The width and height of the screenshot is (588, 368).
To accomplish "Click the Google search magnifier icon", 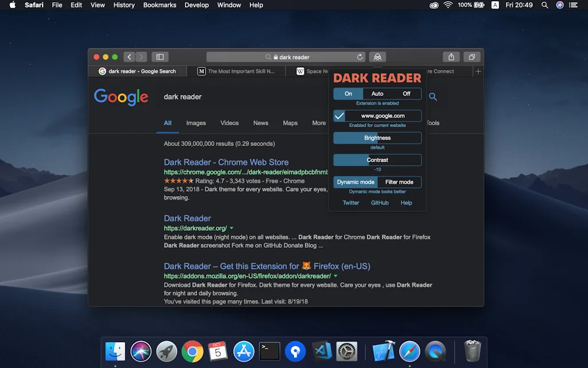I will [432, 97].
